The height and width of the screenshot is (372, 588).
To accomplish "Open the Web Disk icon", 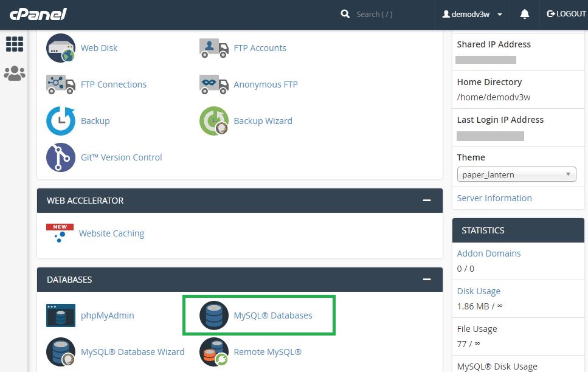I will tap(61, 48).
